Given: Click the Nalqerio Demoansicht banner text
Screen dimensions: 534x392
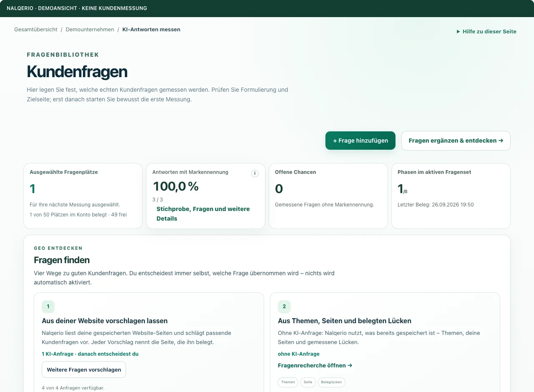Looking at the screenshot, I should pos(77,8).
